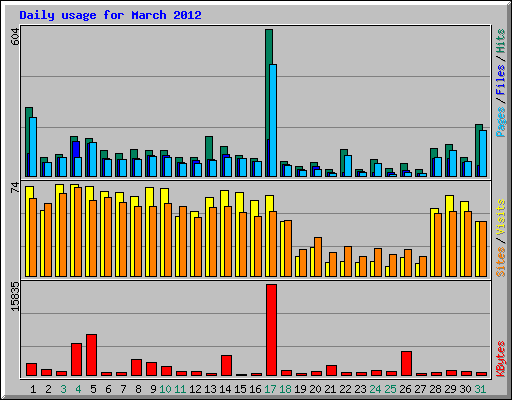Screen dimensions: 512x400
Task: Select green day 31 label
Action: (x=480, y=389)
